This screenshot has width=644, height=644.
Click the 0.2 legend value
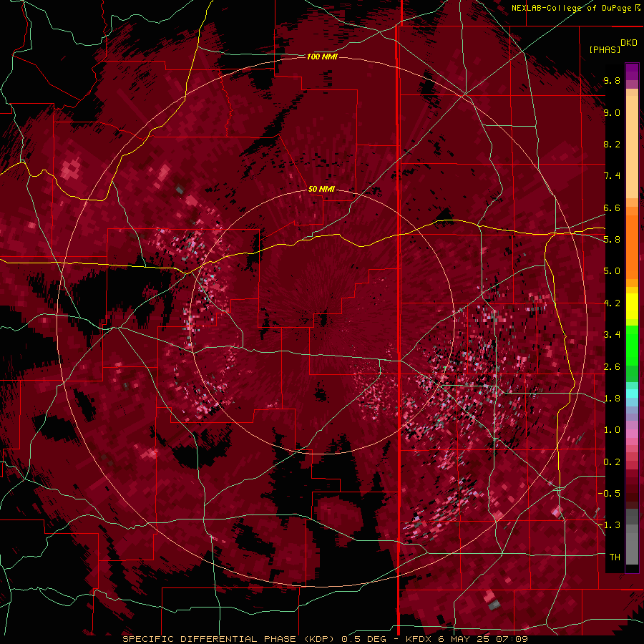pyautogui.click(x=612, y=462)
